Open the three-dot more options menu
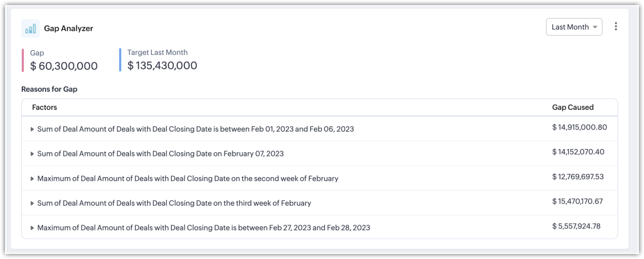This screenshot has width=644, height=259. (x=616, y=26)
